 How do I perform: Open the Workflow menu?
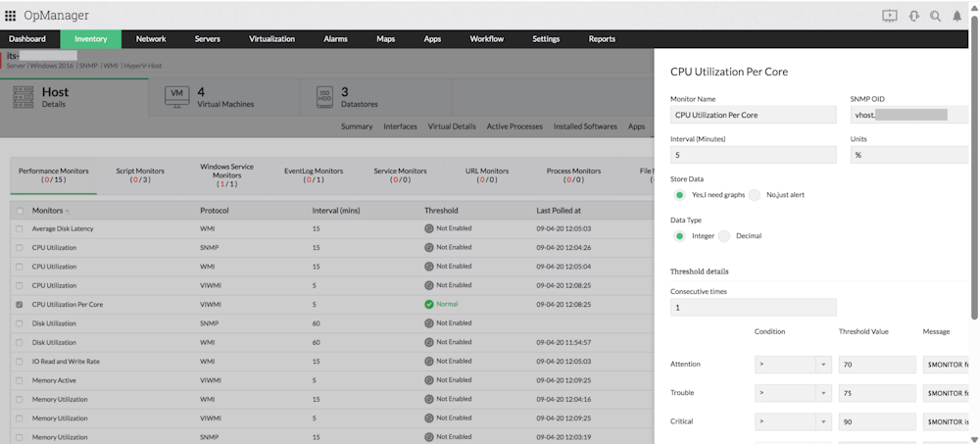coord(486,39)
